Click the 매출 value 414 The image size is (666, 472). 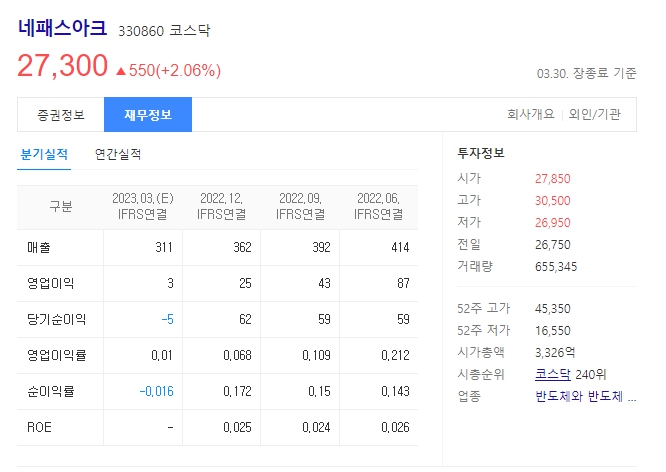tap(400, 247)
